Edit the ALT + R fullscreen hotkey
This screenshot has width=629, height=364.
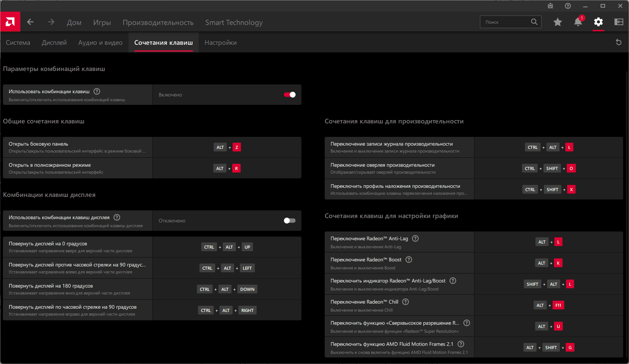[227, 169]
